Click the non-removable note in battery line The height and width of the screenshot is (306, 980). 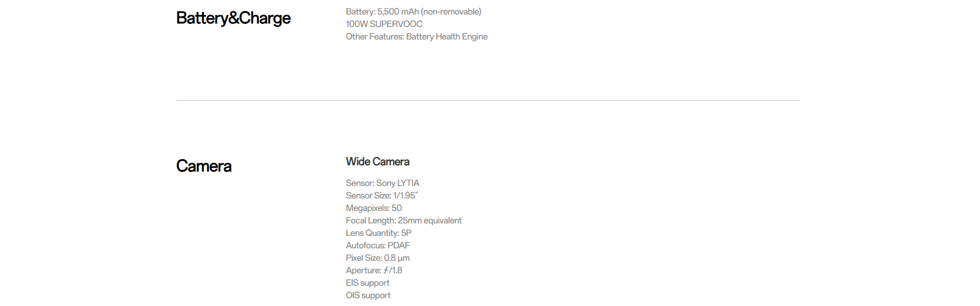point(451,11)
